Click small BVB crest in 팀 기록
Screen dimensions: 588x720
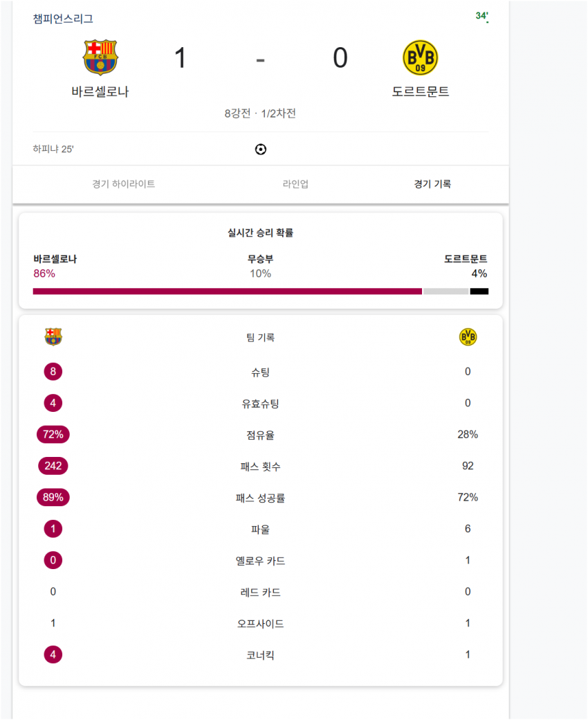468,336
